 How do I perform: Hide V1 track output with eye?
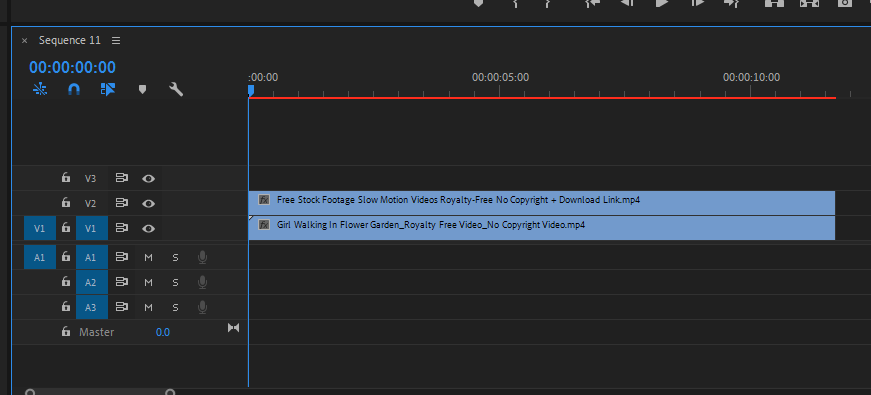pyautogui.click(x=148, y=228)
